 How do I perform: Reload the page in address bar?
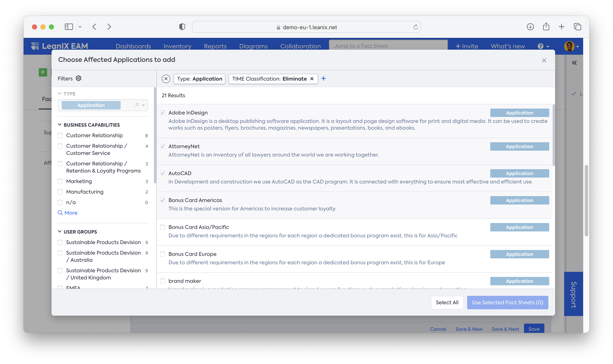pyautogui.click(x=416, y=27)
